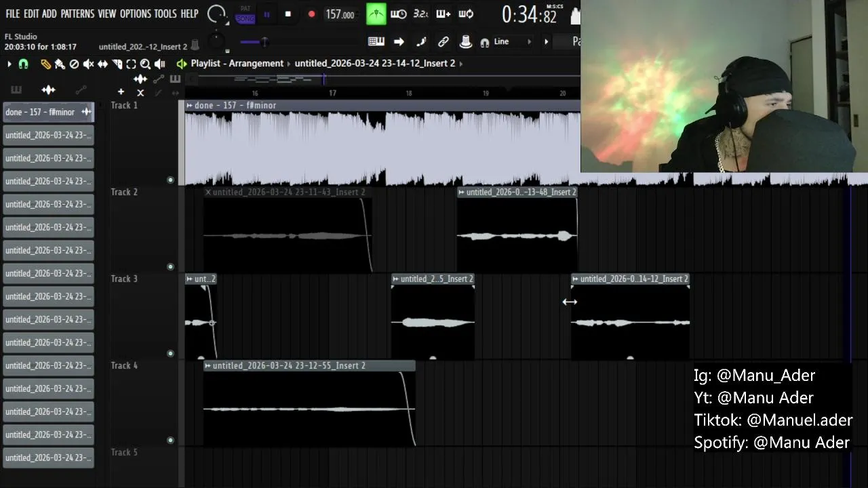This screenshot has width=868, height=488.
Task: Open the 23-14-12_Insert 2 clip title menu
Action: tap(576, 279)
